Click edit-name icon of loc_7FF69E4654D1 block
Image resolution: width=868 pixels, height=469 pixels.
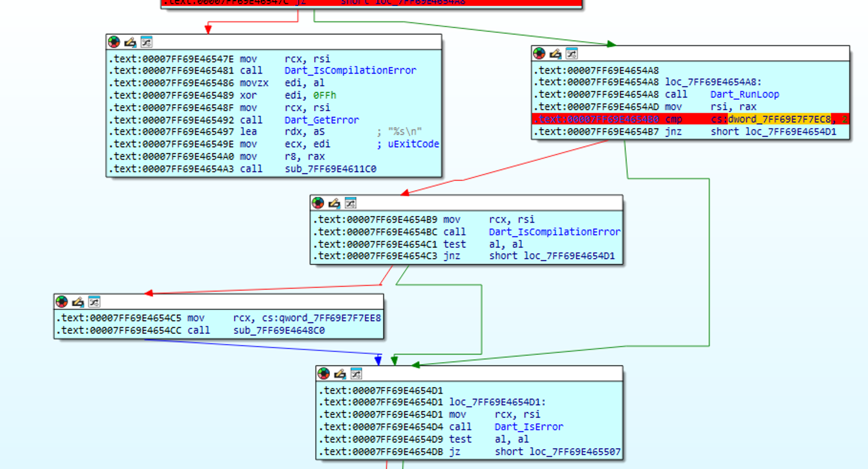click(340, 373)
